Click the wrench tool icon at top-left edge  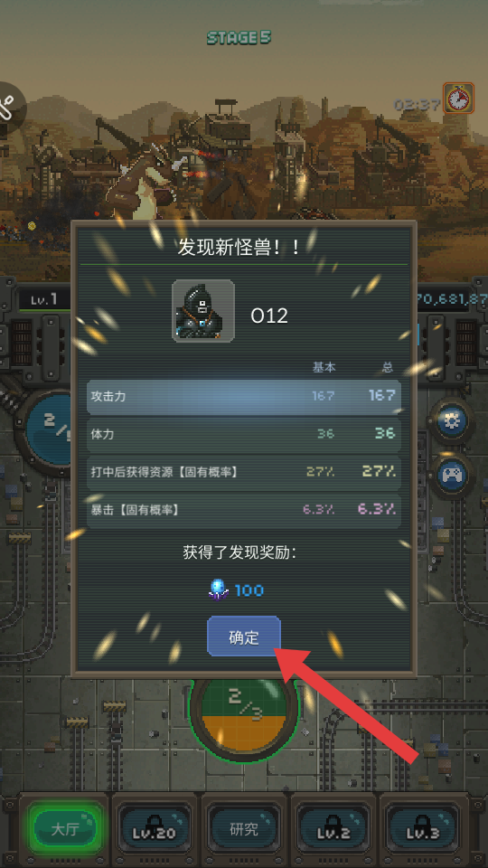tap(9, 108)
